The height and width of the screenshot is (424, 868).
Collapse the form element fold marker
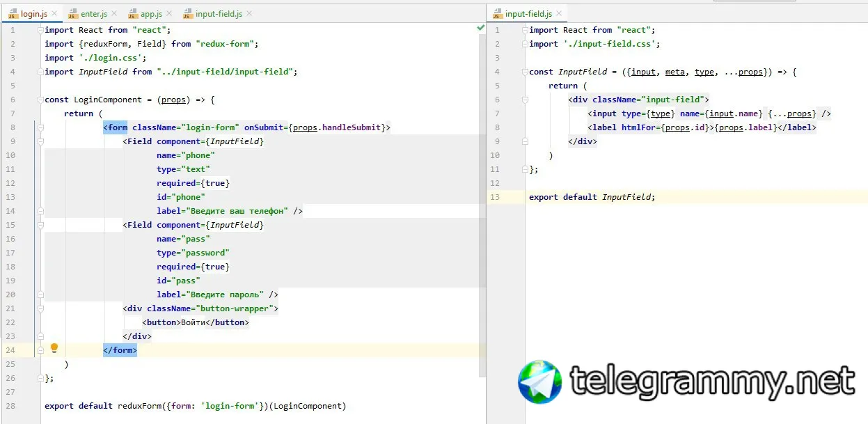(40, 127)
